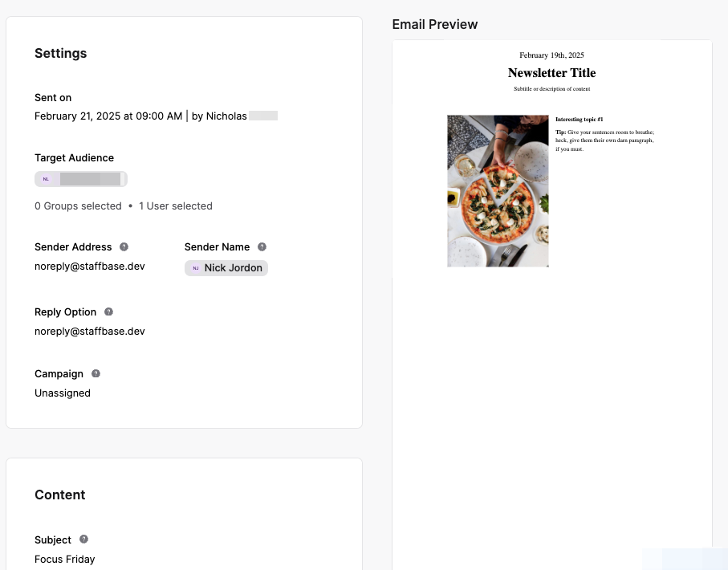728x570 pixels.
Task: Click the 'Subtitle or description of content' line
Action: 551,89
